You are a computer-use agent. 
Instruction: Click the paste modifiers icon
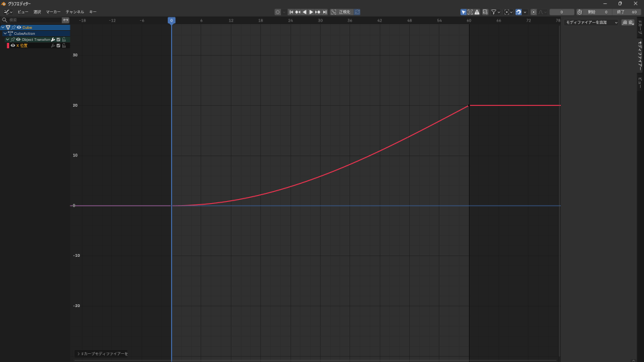coord(631,22)
